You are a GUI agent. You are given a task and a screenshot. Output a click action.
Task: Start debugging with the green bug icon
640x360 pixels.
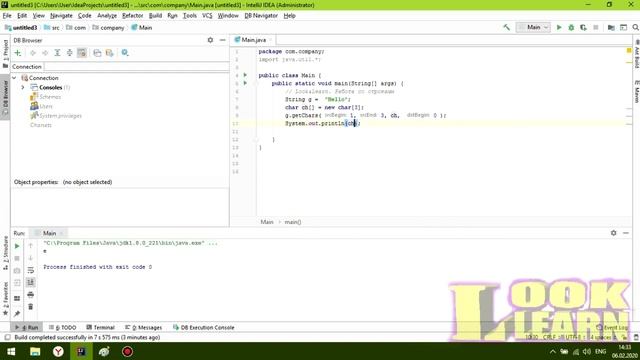tap(571, 27)
